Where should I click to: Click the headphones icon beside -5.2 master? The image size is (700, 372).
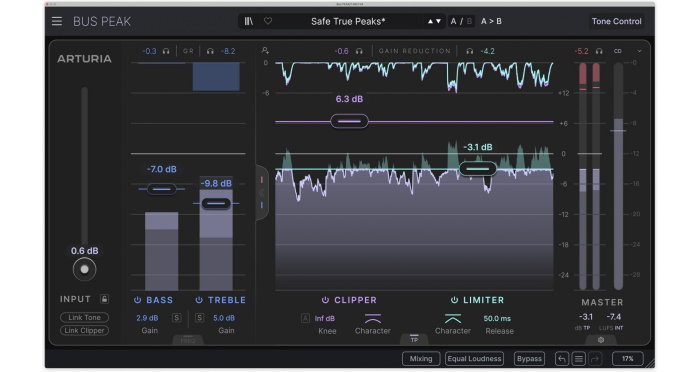[599, 51]
